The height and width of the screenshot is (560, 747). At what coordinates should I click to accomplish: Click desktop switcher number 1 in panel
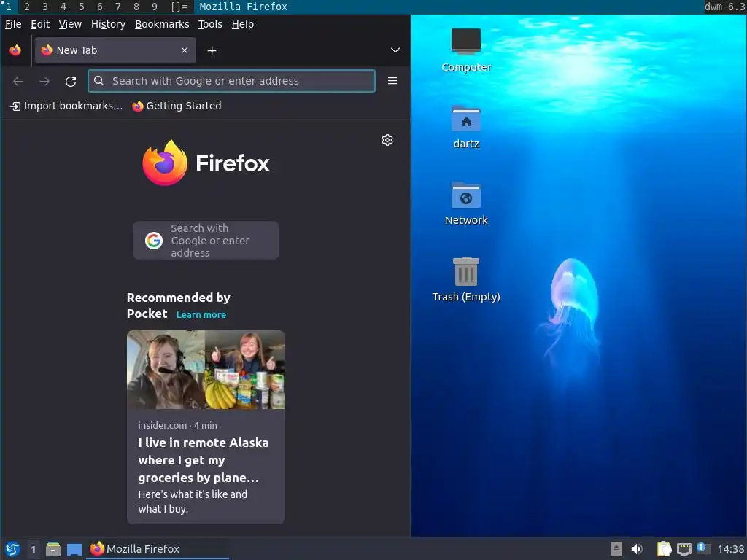[33, 550]
